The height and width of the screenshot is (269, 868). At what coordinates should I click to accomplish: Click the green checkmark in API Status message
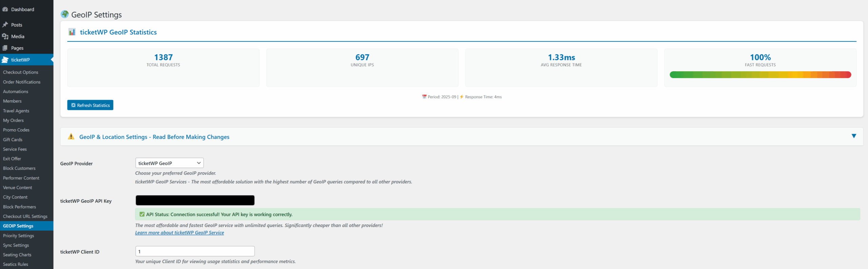pyautogui.click(x=142, y=214)
